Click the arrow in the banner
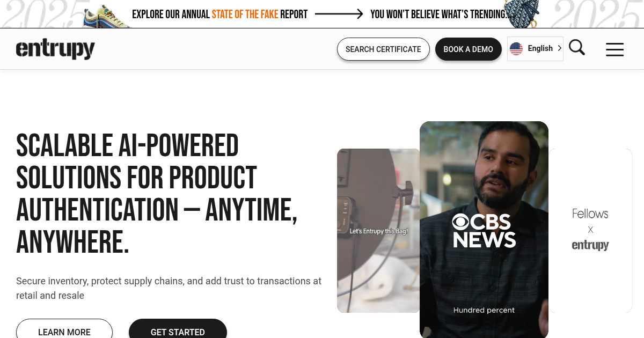 click(x=339, y=14)
